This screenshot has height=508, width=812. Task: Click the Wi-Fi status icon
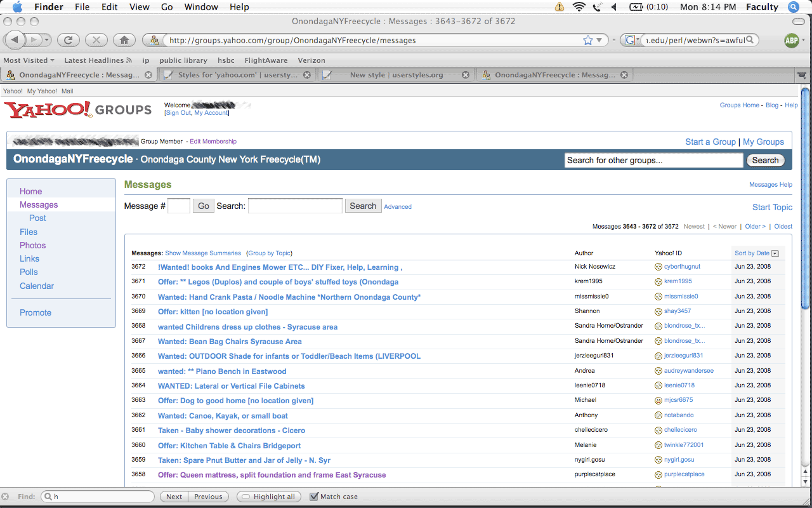point(579,7)
